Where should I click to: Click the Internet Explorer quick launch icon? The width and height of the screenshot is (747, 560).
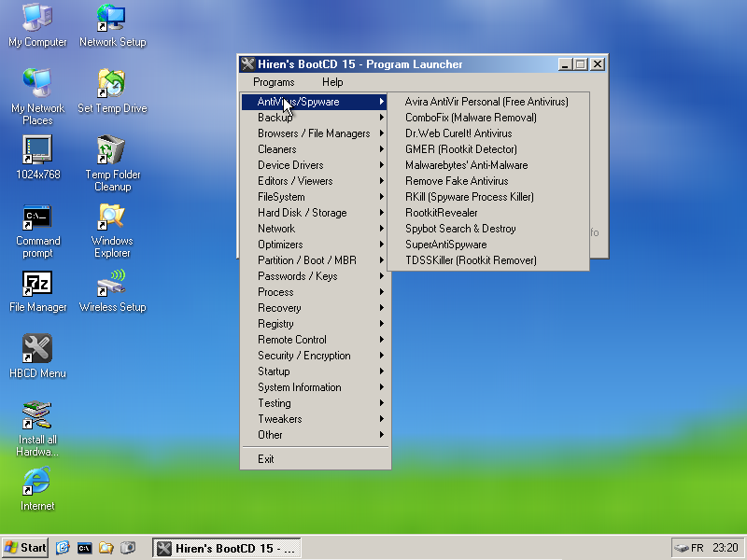coord(63,548)
